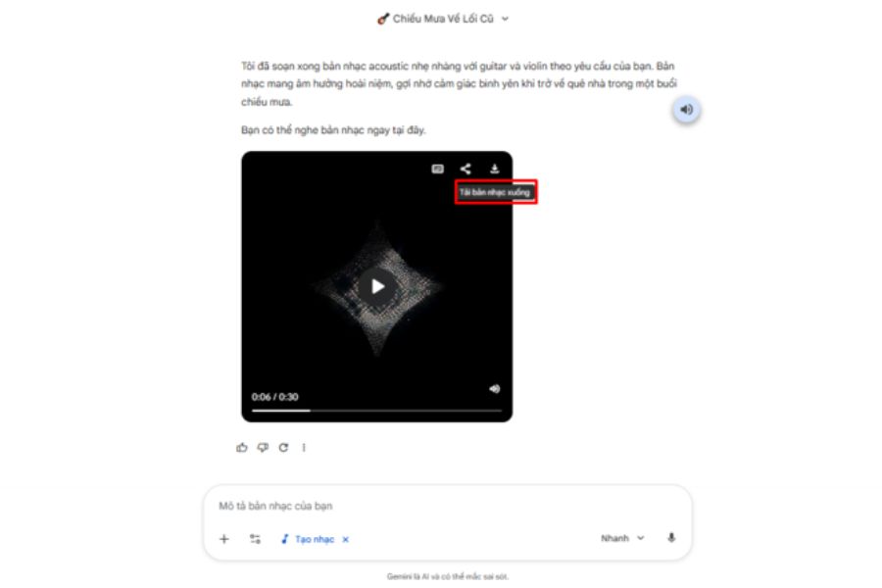Viewport: 882px width, 588px height.
Task: Listen to response with floating speaker button
Action: pyautogui.click(x=686, y=109)
